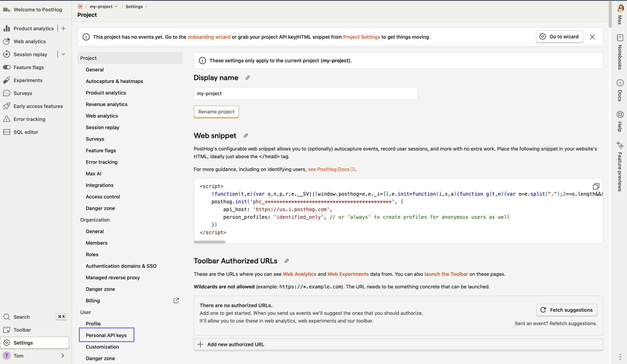Select the Product analytics icon in the sidebar
The image size is (627, 364).
tap(7, 28)
